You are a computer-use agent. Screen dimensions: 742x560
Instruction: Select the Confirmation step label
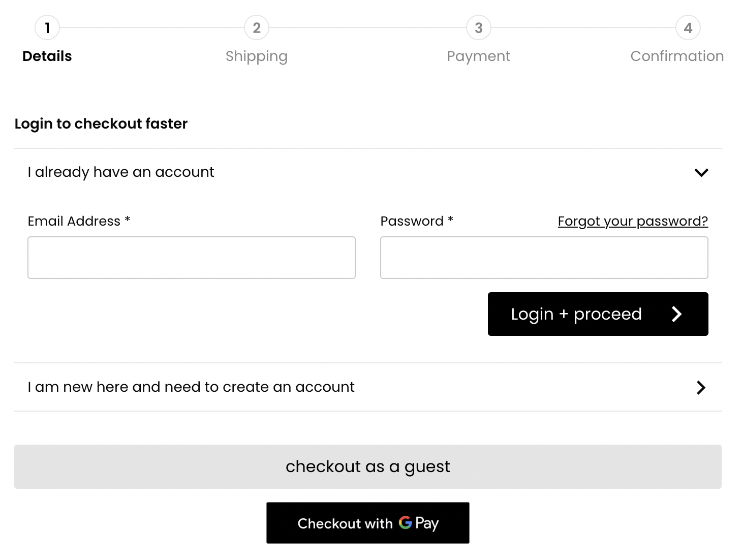click(x=677, y=56)
